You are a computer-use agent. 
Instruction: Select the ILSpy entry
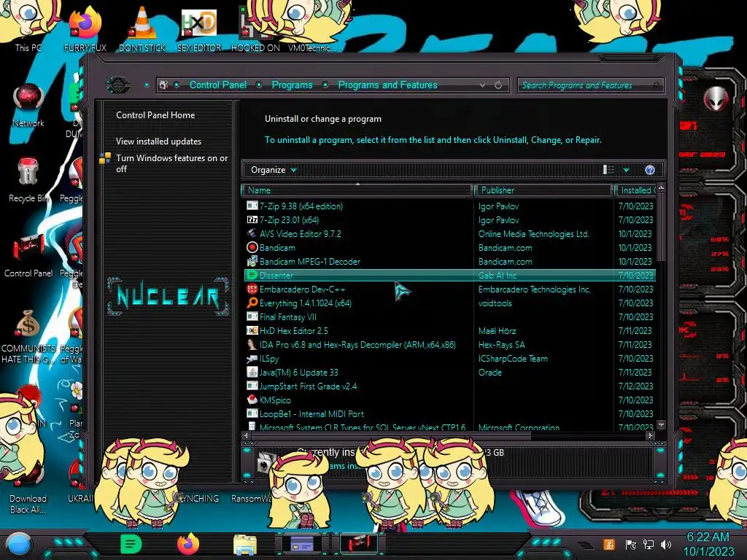pyautogui.click(x=450, y=359)
